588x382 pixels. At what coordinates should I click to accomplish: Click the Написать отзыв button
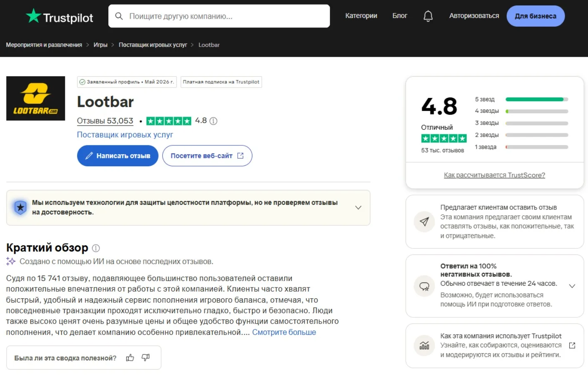tap(117, 156)
